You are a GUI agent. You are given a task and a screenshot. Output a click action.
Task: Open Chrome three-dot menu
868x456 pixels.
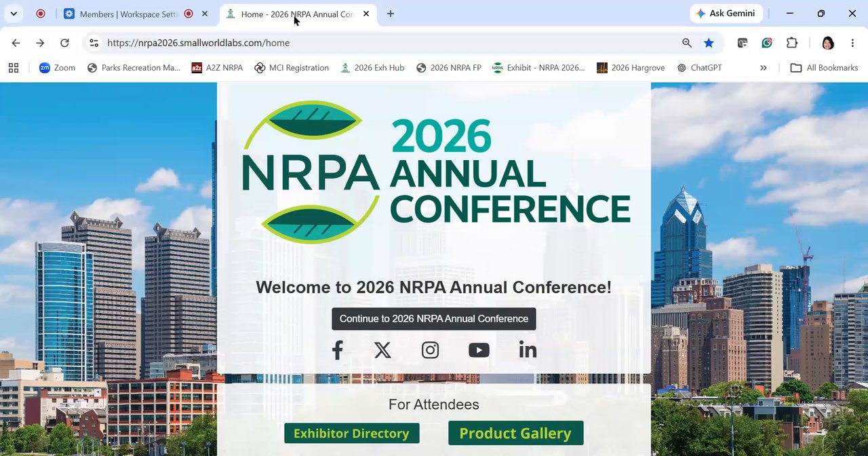(852, 43)
